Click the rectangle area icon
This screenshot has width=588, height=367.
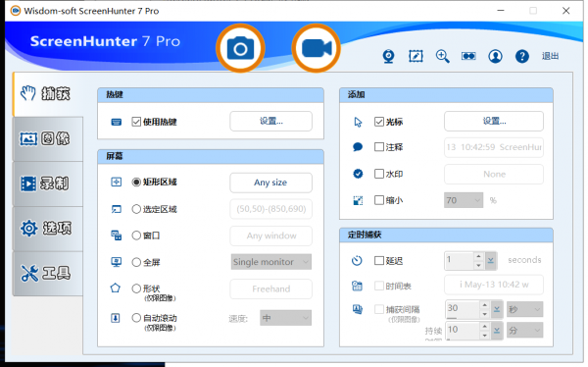point(116,183)
